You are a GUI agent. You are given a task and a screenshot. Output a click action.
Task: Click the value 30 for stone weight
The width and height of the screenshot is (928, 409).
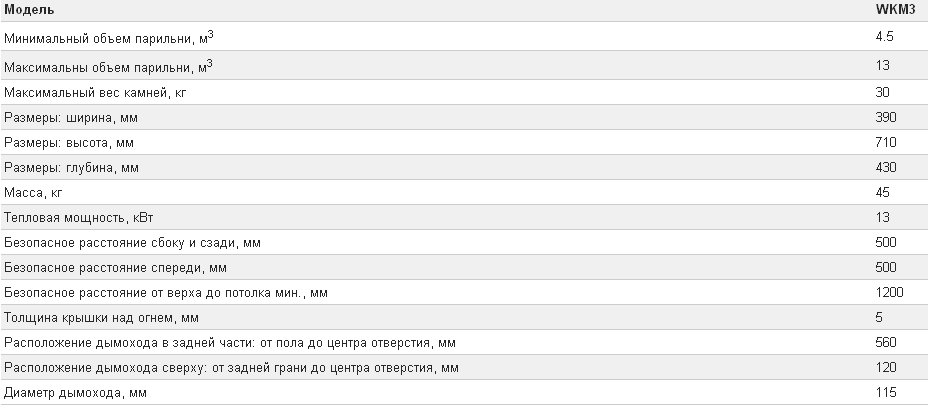pos(882,92)
